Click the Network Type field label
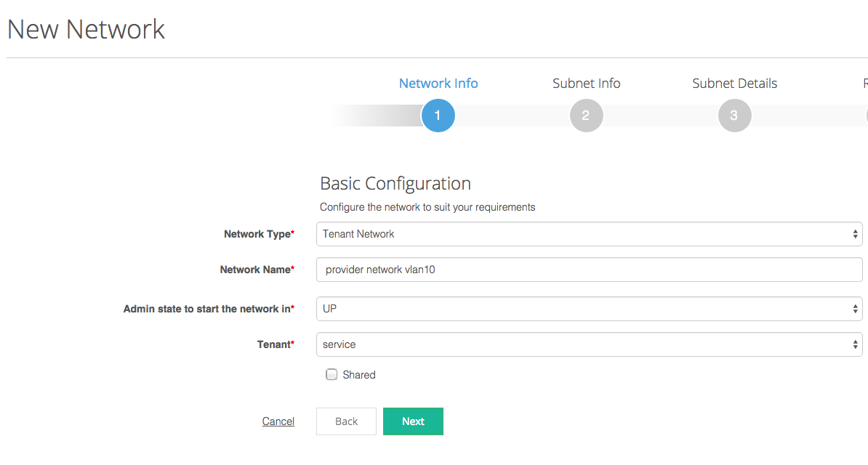The height and width of the screenshot is (465, 868). (x=258, y=234)
